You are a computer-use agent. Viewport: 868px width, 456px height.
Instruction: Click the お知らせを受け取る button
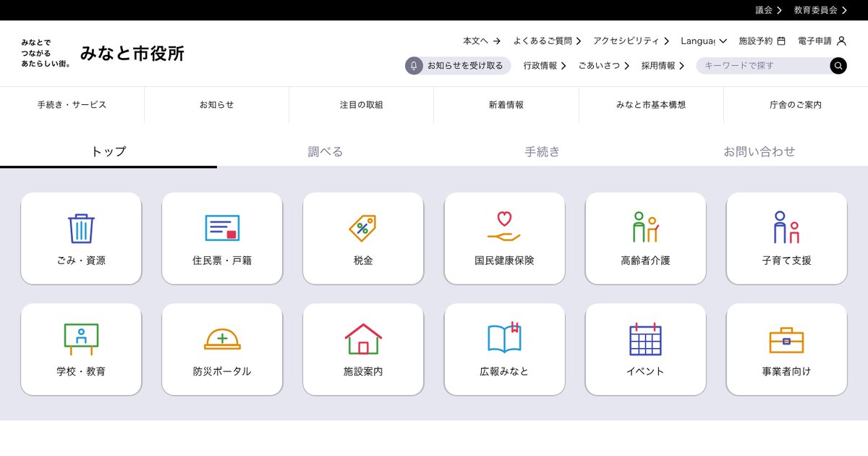(x=458, y=66)
